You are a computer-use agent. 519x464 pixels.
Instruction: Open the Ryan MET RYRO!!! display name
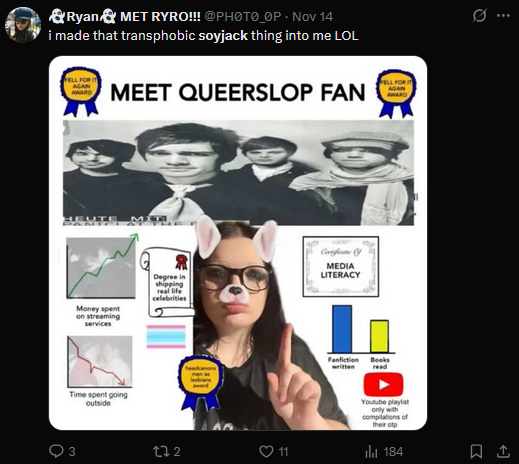tap(125, 16)
